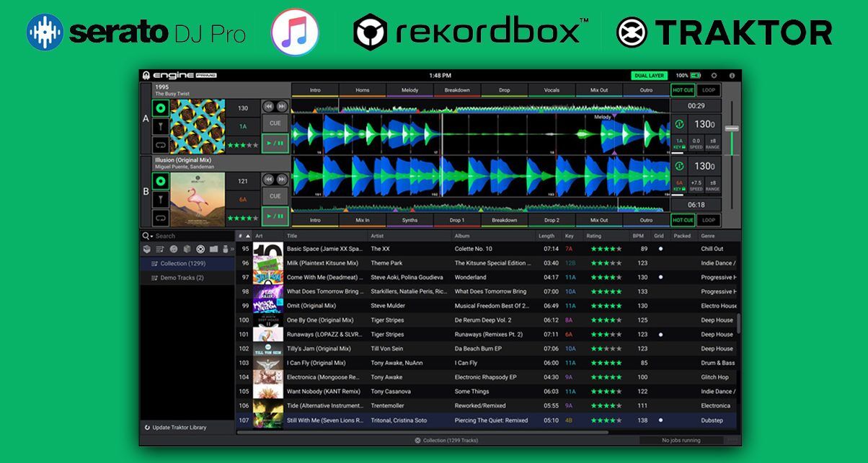
Task: Click Update Traktor Library
Action: point(179,428)
